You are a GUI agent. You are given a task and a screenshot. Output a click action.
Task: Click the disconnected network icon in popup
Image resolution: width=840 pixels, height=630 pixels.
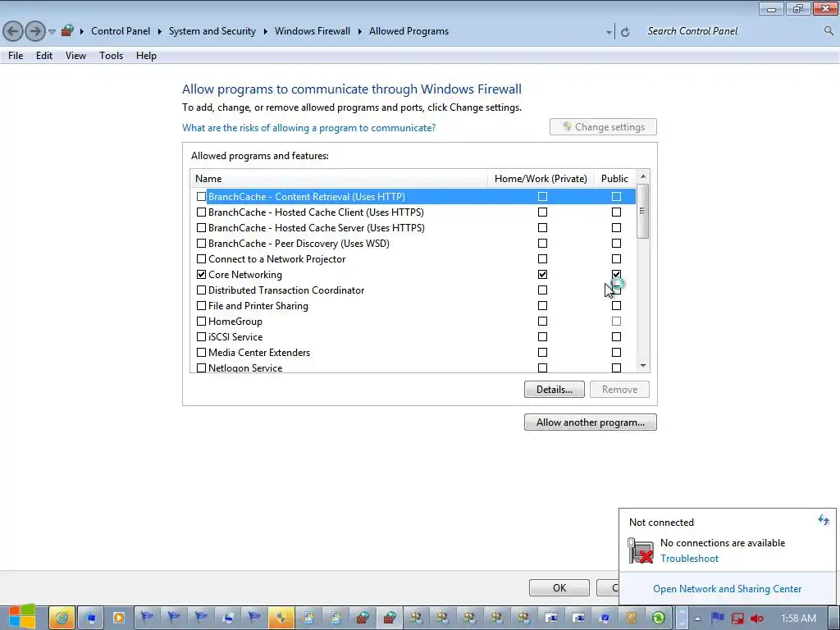[x=641, y=550]
